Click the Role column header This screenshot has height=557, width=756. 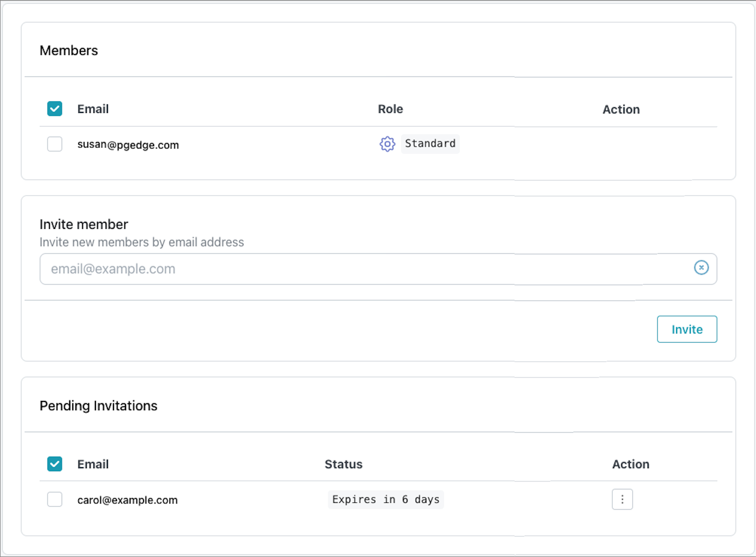click(x=390, y=108)
